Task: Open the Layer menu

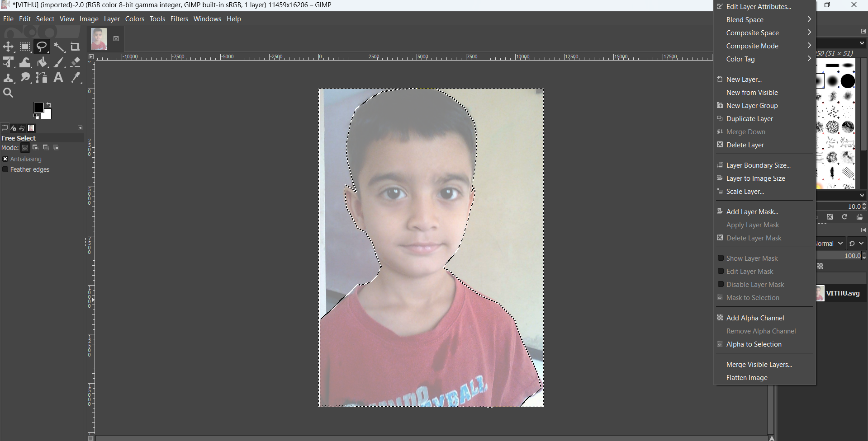Action: coord(112,19)
